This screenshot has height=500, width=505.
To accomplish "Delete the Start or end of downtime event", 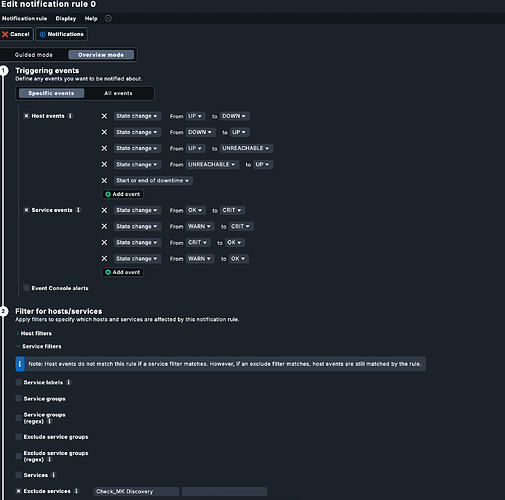I will click(x=104, y=180).
